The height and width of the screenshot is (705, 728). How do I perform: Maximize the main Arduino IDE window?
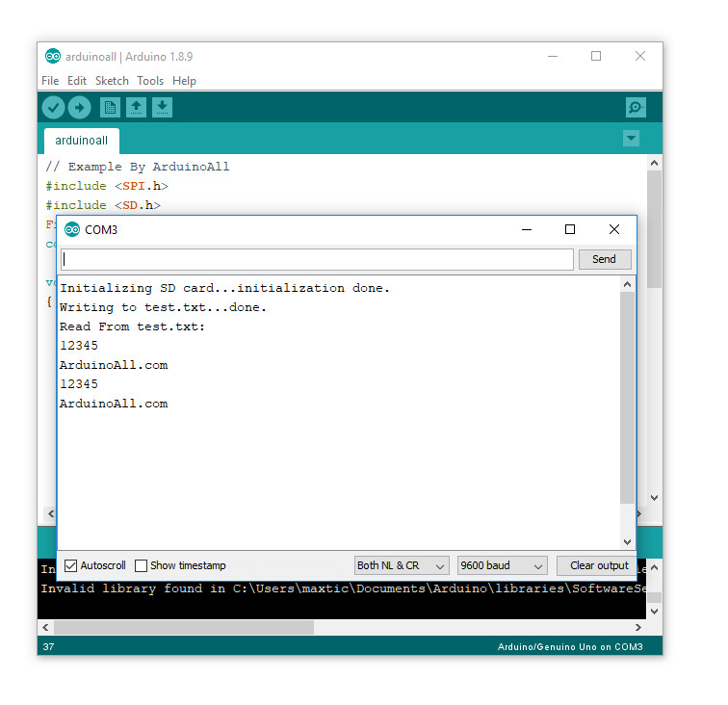596,56
